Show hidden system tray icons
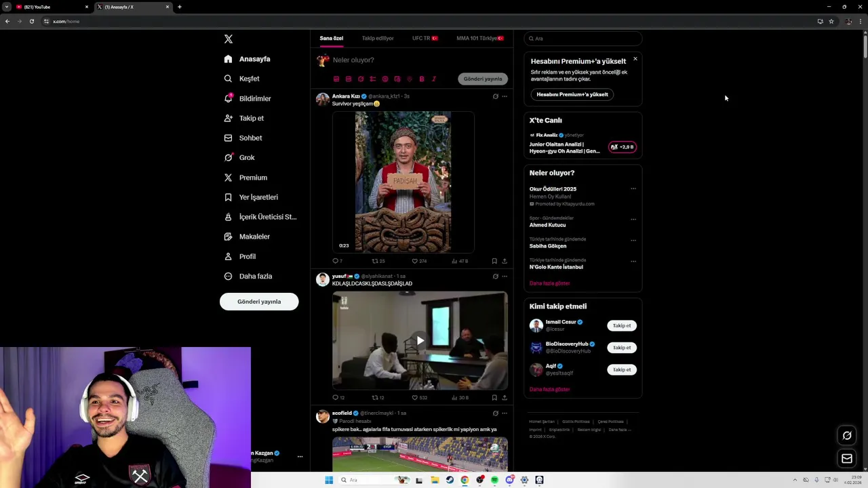This screenshot has width=868, height=488. pyautogui.click(x=795, y=480)
